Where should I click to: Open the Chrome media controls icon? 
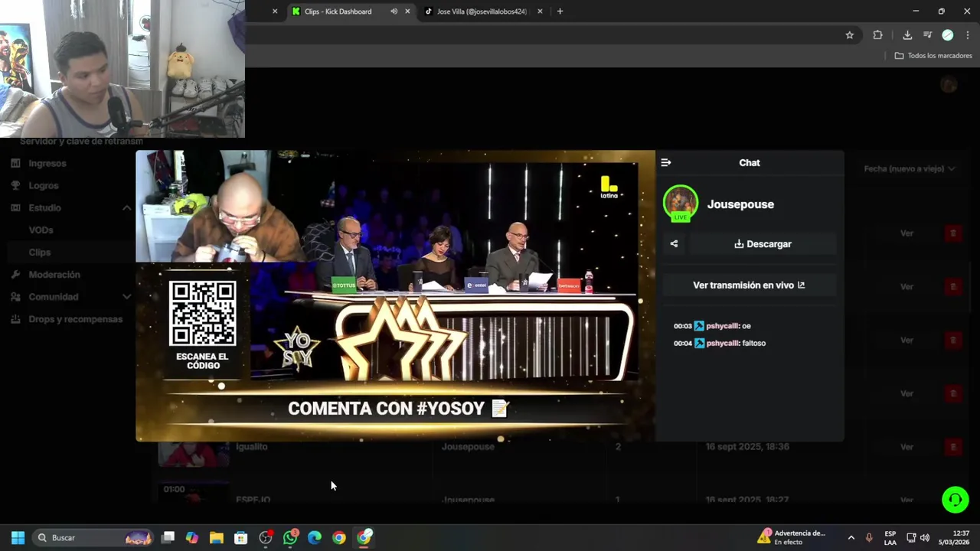pyautogui.click(x=927, y=35)
